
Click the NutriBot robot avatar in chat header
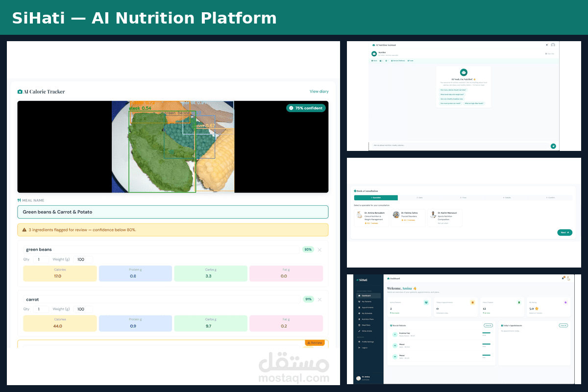(x=374, y=53)
